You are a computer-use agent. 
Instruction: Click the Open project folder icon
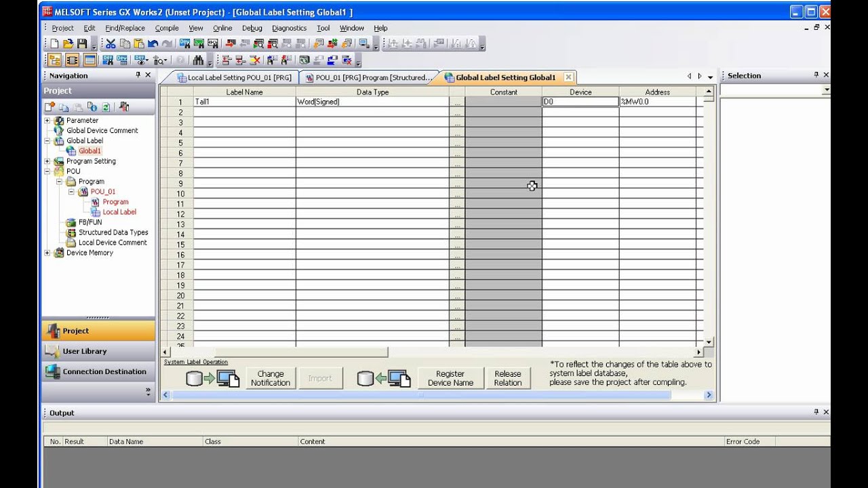click(68, 43)
